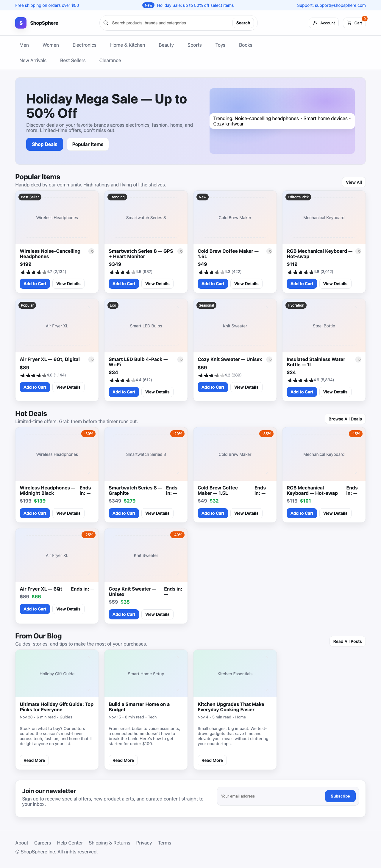Toggle the wishlist heart on Cold Brew Coffee Maker
The height and width of the screenshot is (868, 381).
tap(270, 251)
